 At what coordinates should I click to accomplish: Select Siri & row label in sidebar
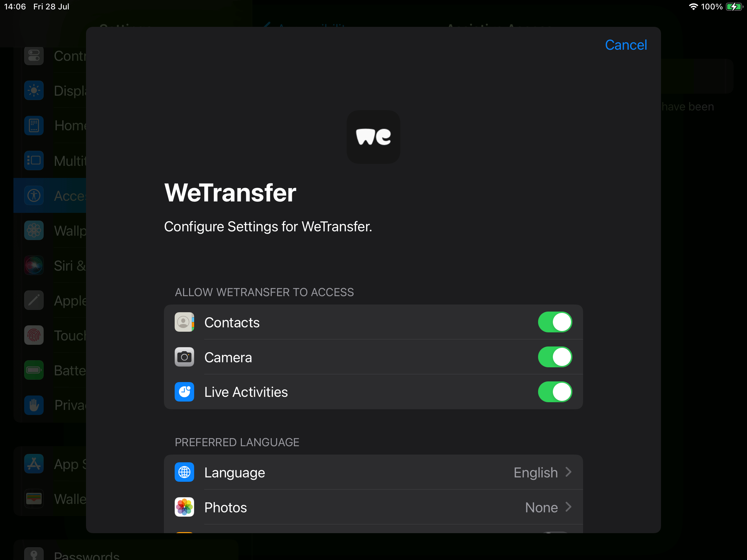[70, 266]
